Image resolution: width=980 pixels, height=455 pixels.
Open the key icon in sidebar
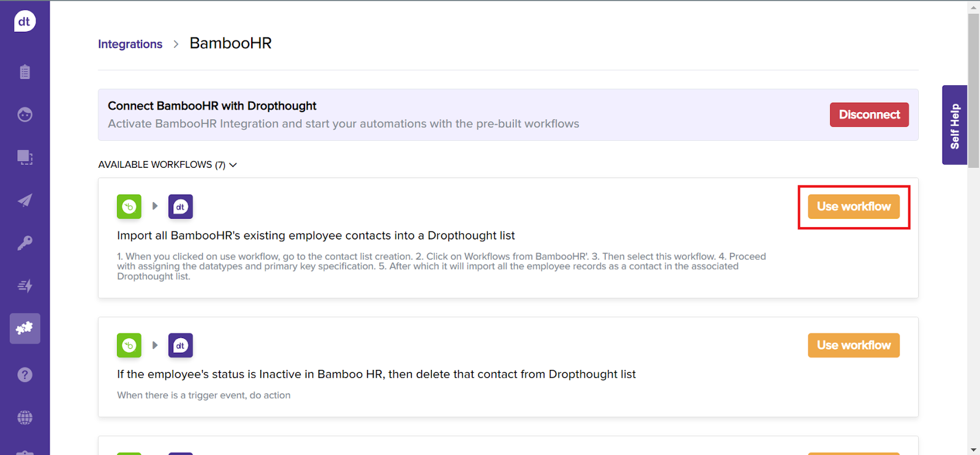(24, 243)
